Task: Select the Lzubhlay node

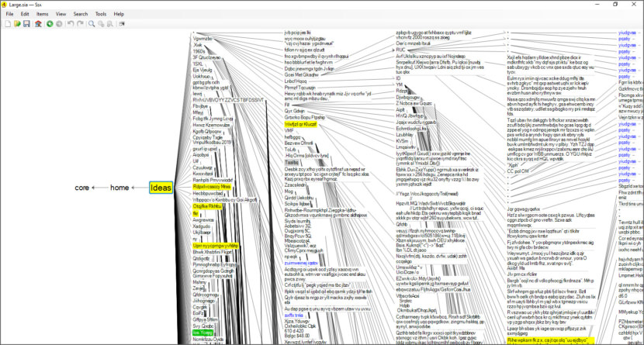Action: pos(404,135)
